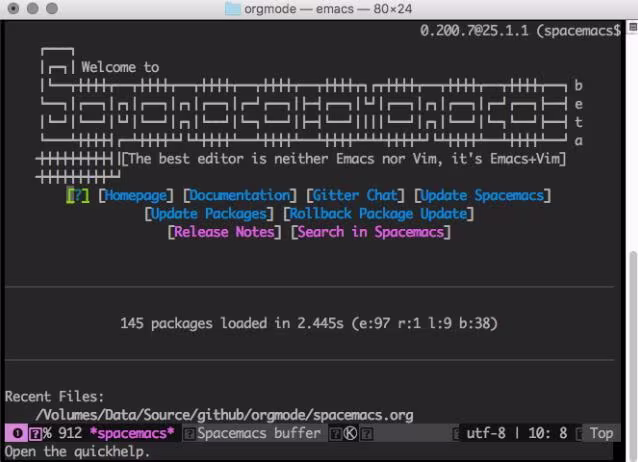Select Rollback Package Update
The width and height of the screenshot is (638, 462).
[378, 214]
